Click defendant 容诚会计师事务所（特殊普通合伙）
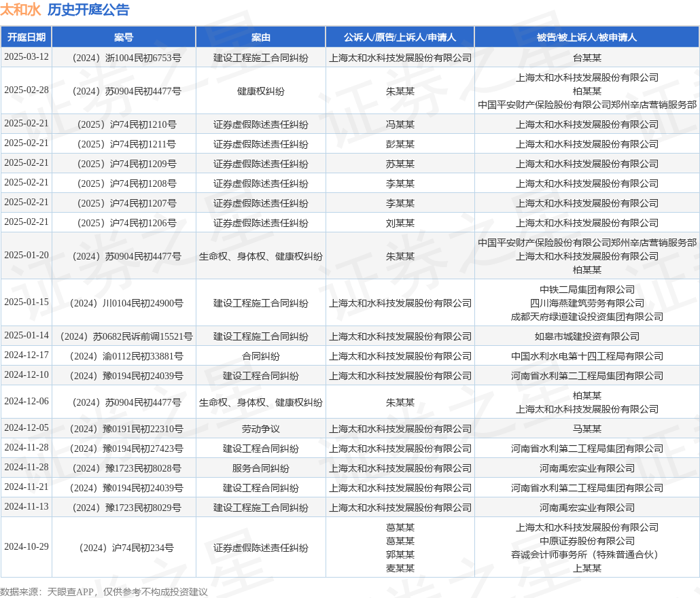 (x=587, y=555)
